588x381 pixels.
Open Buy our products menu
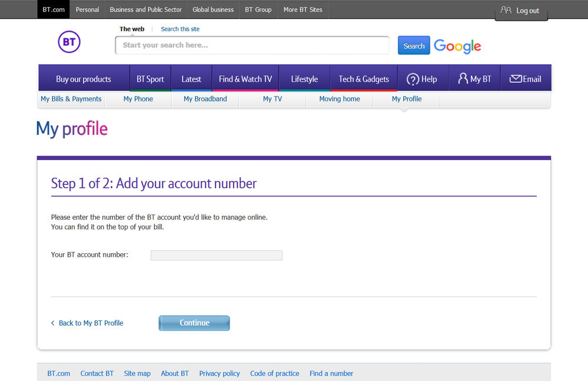pyautogui.click(x=84, y=79)
